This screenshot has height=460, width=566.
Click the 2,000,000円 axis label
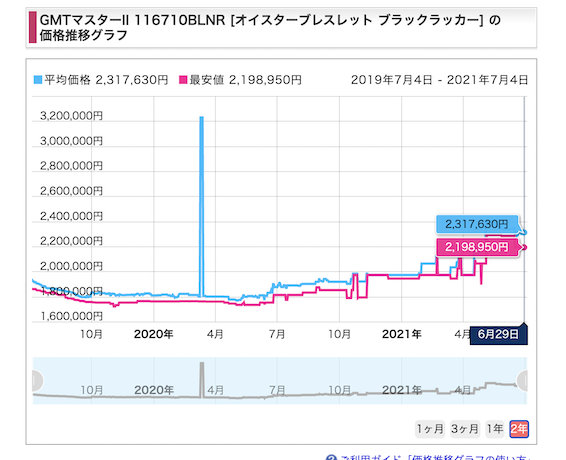71,266
